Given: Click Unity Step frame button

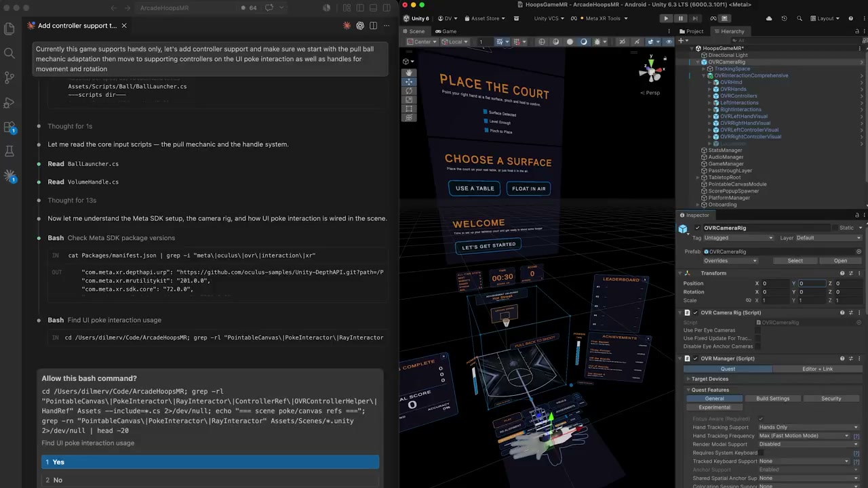Looking at the screenshot, I should tap(696, 18).
